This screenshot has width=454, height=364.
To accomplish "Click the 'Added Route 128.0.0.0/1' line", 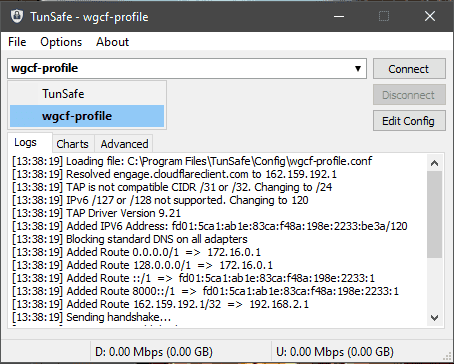I will (x=142, y=265).
